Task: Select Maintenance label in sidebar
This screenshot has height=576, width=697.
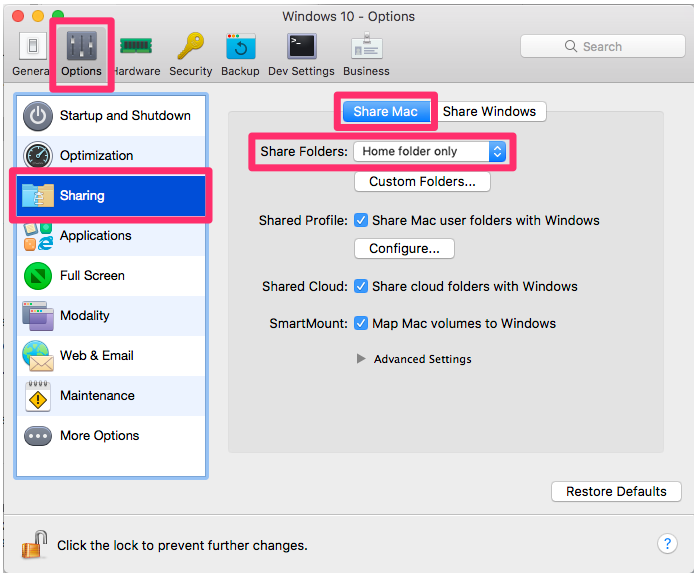Action: coord(97,396)
